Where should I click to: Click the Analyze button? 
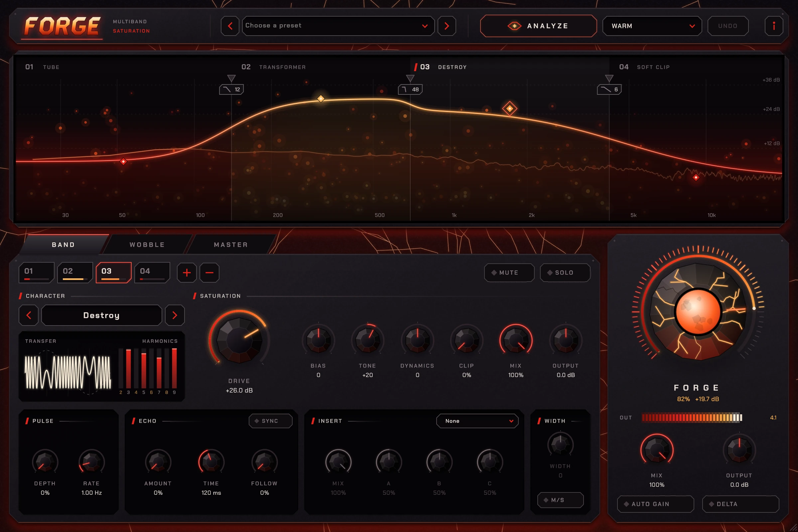[538, 26]
